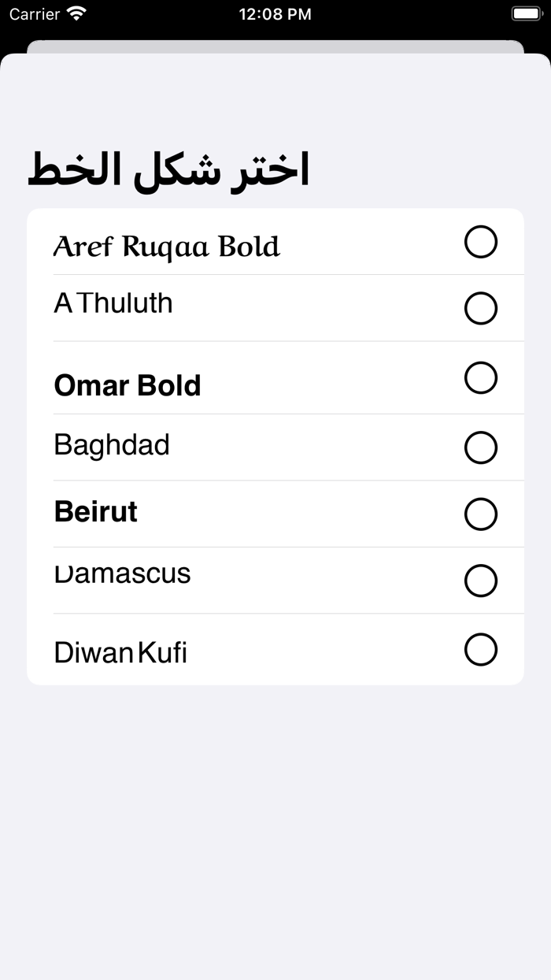Tap the Aref Ruqaa Bold font name
This screenshot has width=551, height=980.
point(166,247)
